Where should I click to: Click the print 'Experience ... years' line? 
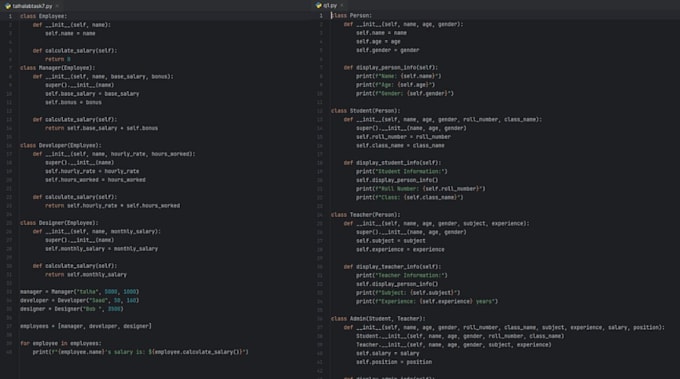point(427,301)
